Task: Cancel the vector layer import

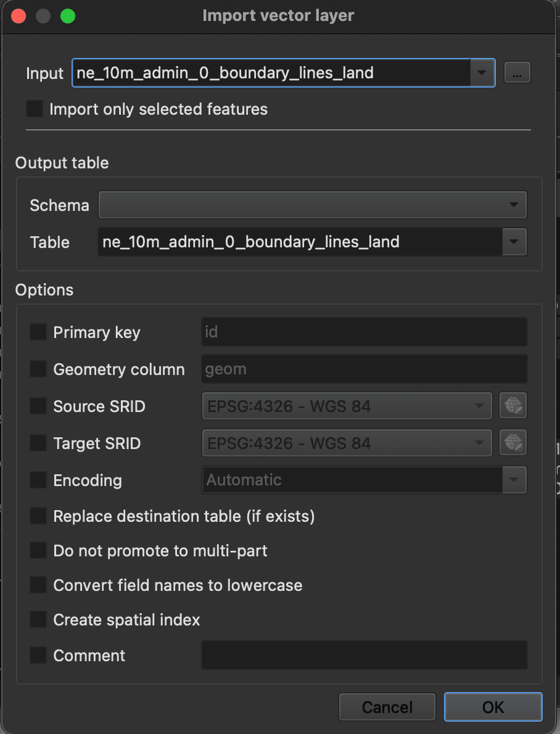Action: [x=387, y=707]
